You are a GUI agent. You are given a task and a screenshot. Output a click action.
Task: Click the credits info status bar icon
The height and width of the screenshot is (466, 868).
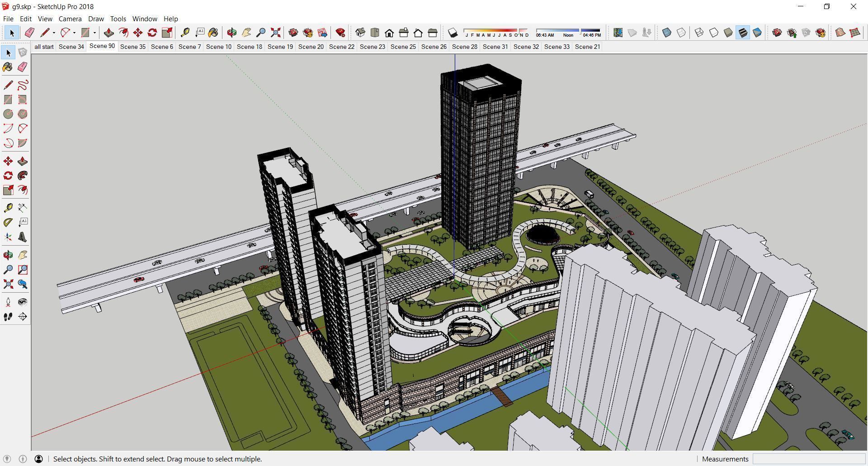tap(23, 459)
